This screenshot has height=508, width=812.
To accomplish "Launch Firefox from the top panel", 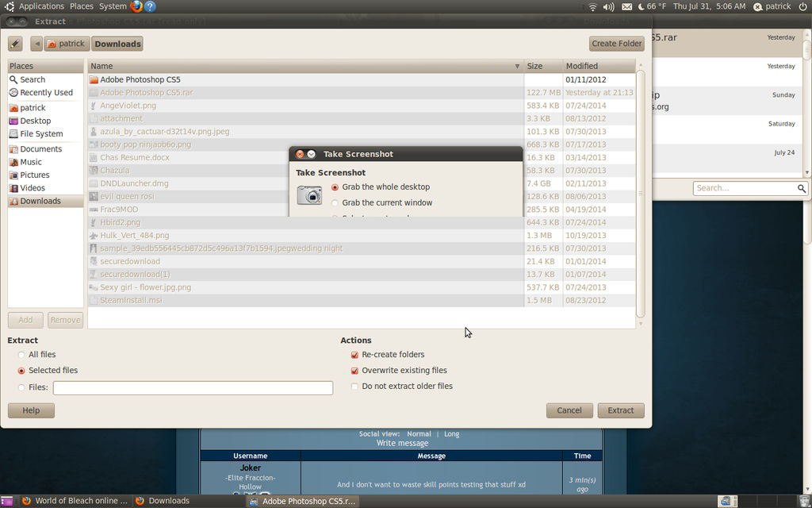I will click(136, 6).
